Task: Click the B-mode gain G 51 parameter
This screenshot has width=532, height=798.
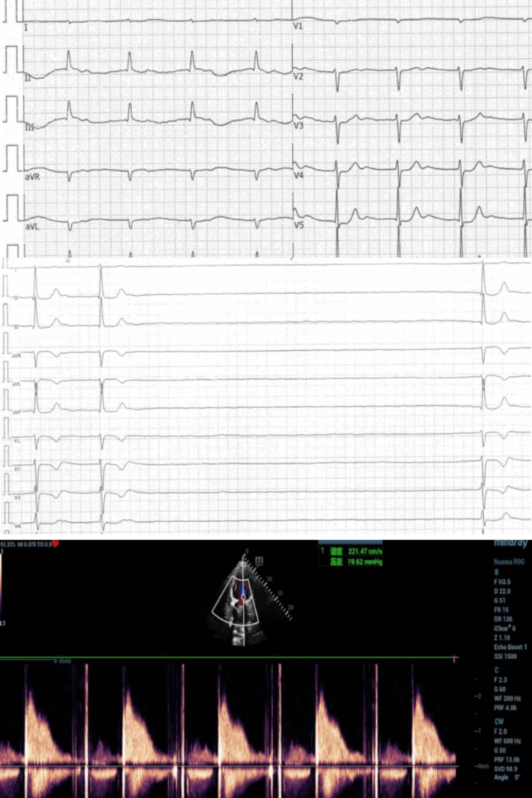Action: 501,601
